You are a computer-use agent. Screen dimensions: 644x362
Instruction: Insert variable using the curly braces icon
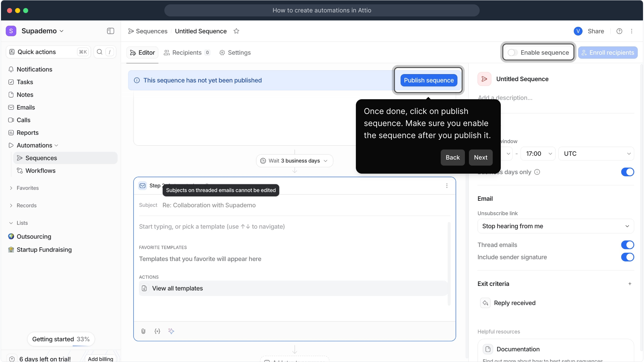click(x=157, y=331)
